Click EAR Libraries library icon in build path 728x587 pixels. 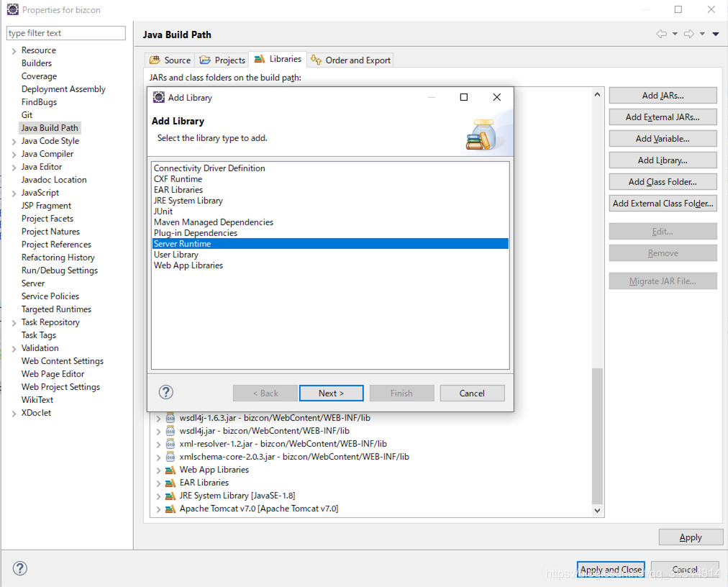(x=170, y=483)
